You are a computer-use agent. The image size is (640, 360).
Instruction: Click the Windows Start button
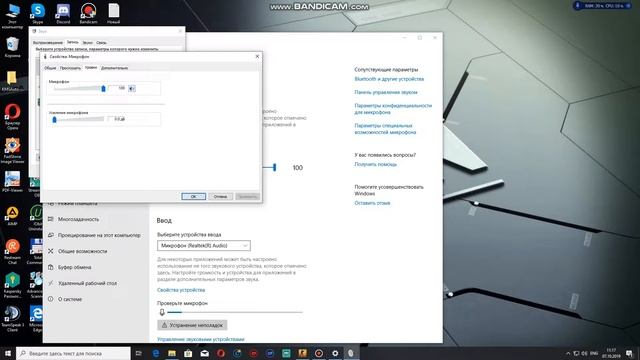(x=8, y=353)
